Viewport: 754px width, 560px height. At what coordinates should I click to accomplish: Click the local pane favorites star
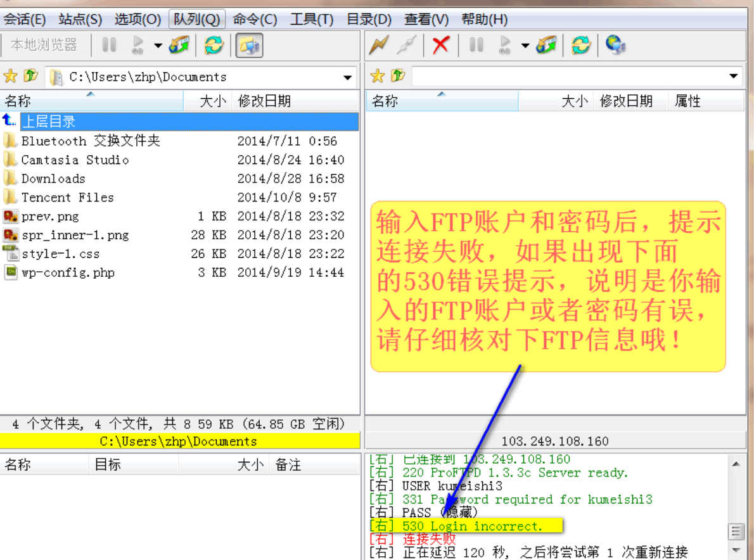pos(10,77)
